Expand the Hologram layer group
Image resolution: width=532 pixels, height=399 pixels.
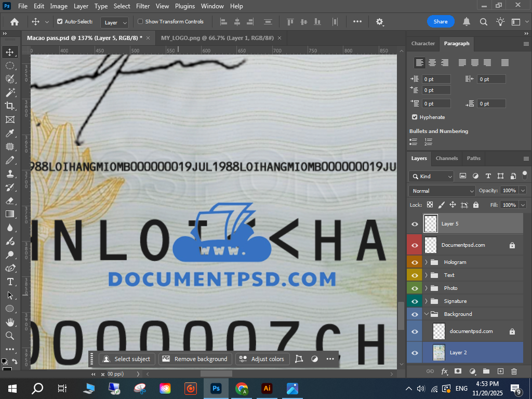427,262
